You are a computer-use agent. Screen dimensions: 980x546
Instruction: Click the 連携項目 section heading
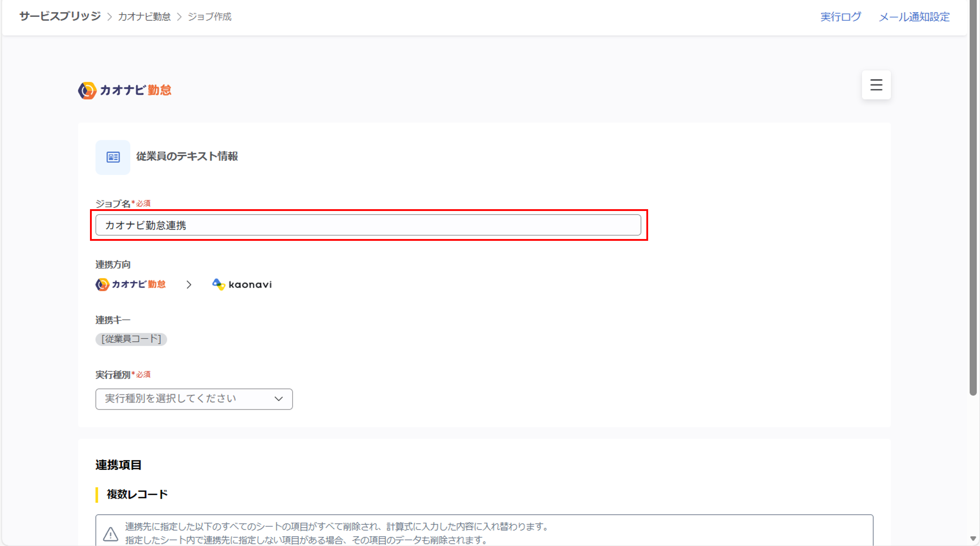pyautogui.click(x=118, y=465)
